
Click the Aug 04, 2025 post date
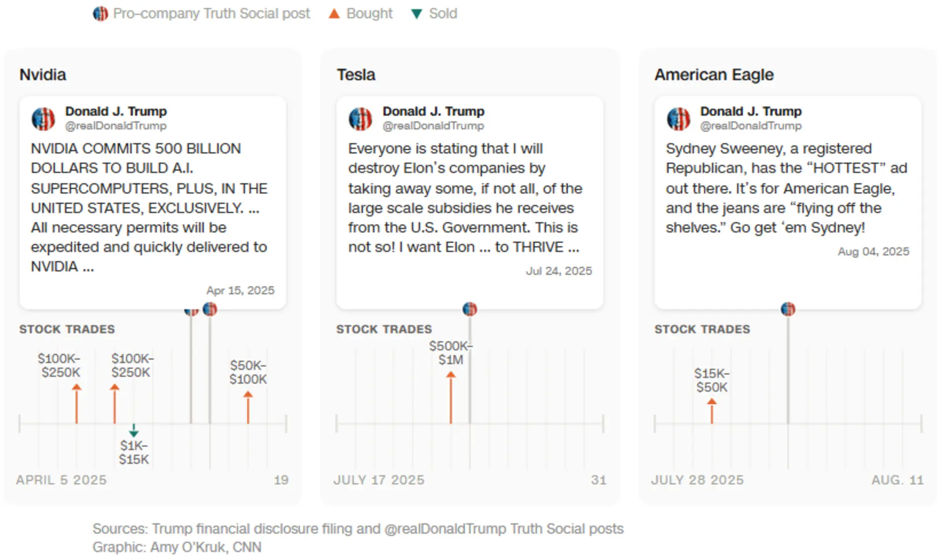(x=873, y=252)
